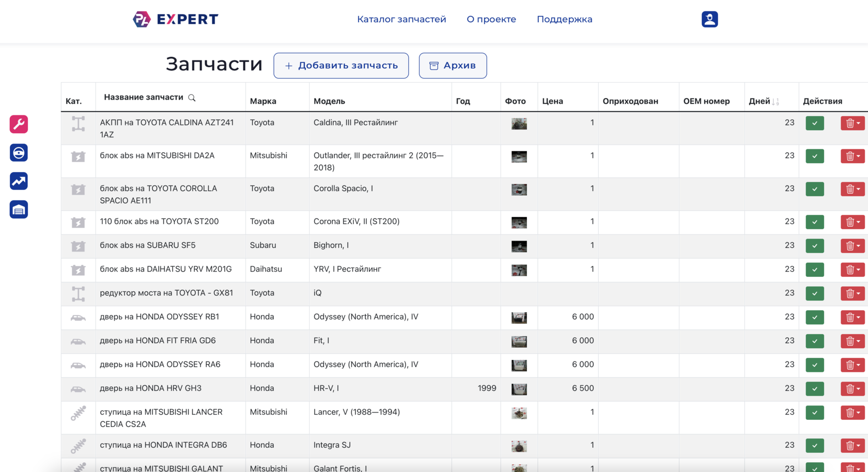Click the Expert logo
Screen dimensions: 868x472
[x=176, y=19]
